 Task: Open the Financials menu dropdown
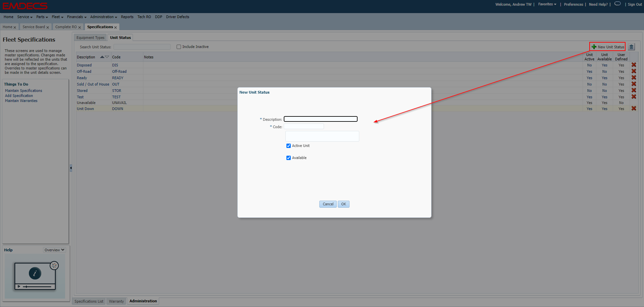[x=77, y=17]
